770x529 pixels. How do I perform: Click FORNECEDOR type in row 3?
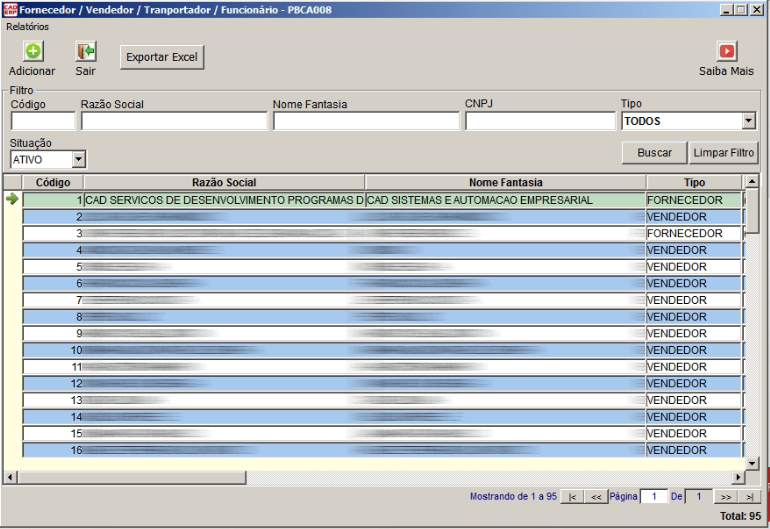tap(694, 233)
